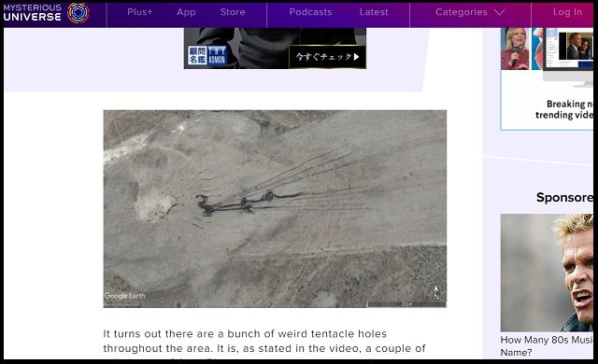Click the Japanese ad check-now button
Screen dimensions: 598x364
tap(327, 57)
